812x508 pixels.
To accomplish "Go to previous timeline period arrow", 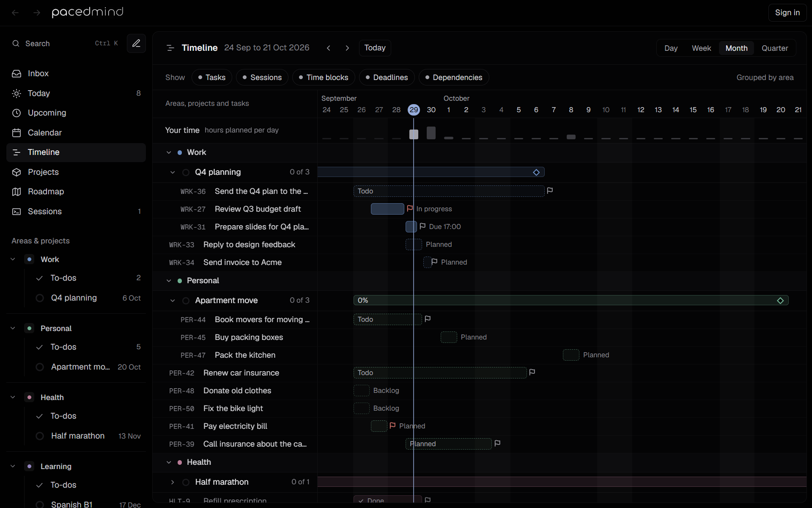I will click(x=329, y=48).
